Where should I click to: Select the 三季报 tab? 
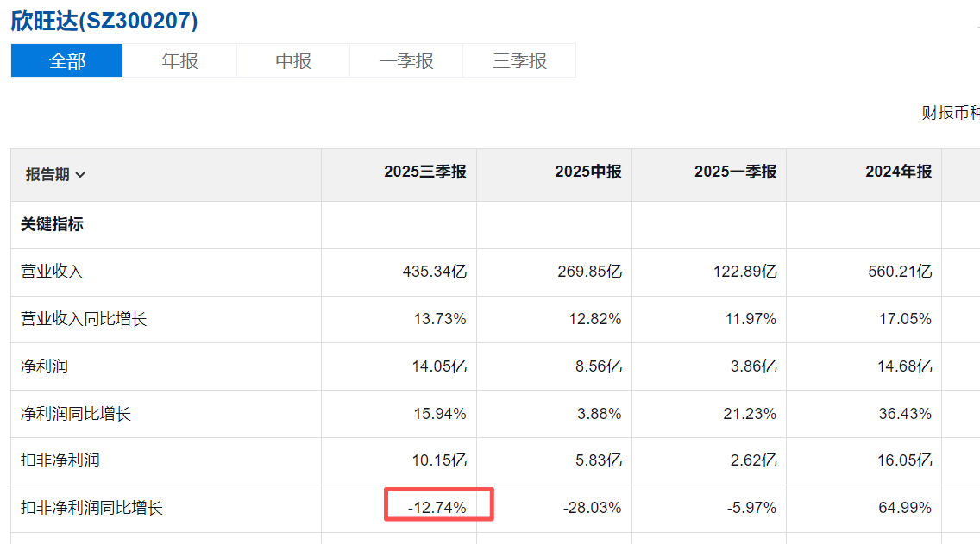point(519,61)
